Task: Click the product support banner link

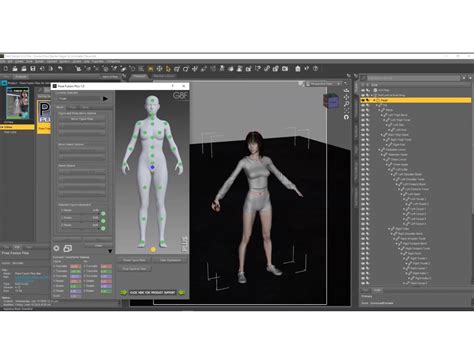Action: (153, 292)
